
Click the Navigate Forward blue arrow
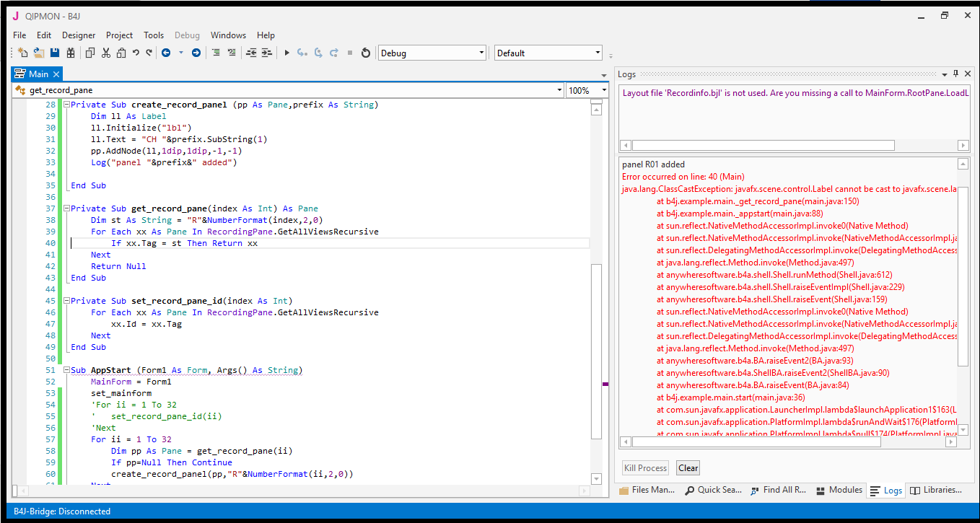tap(196, 53)
